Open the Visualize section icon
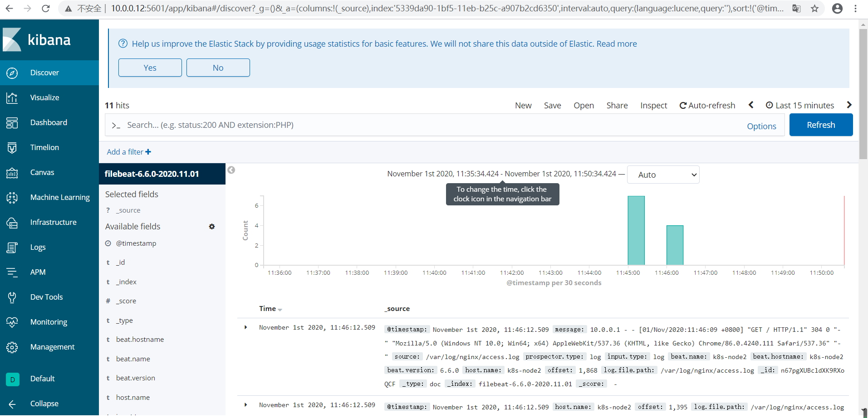The height and width of the screenshot is (418, 868). point(12,97)
